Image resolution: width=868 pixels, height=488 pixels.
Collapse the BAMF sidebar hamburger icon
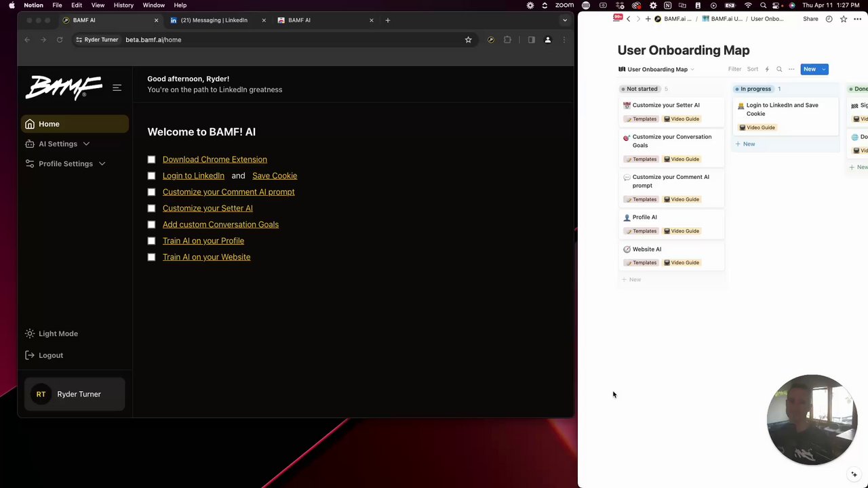click(117, 87)
